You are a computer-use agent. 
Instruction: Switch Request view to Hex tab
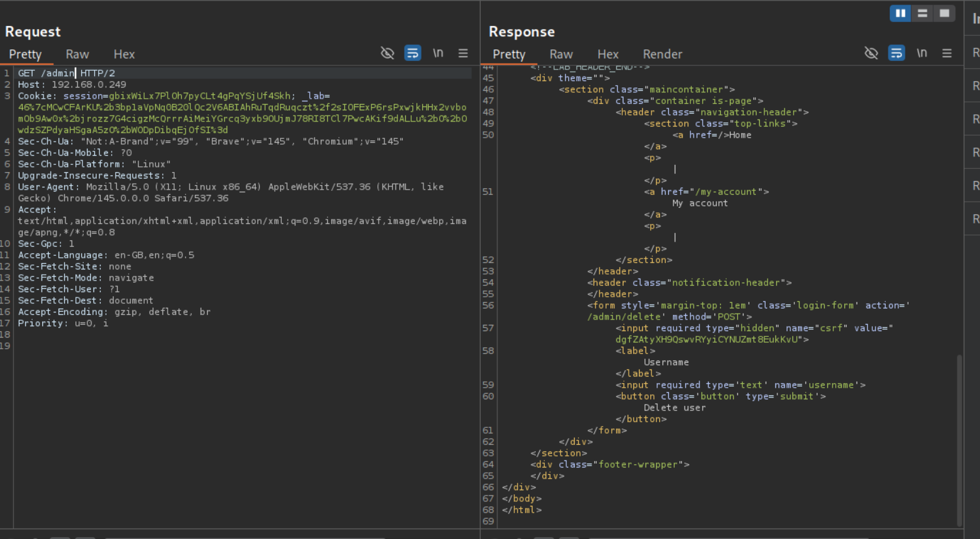coord(124,55)
